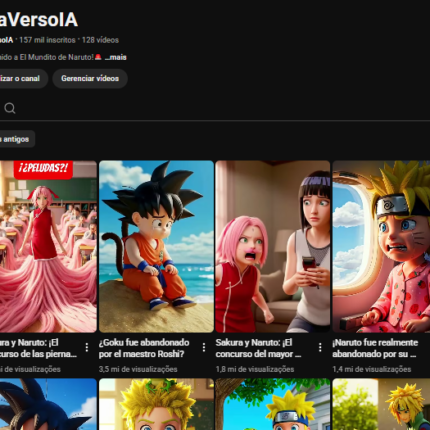Screen dimensions: 430x430
Task: Click the 'El Mundito de Naruto!' description text
Action: (57, 57)
